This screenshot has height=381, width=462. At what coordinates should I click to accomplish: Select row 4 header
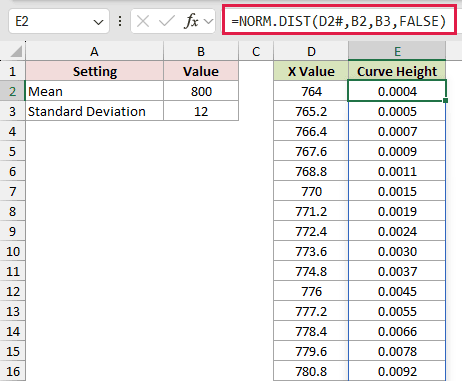tap(13, 131)
